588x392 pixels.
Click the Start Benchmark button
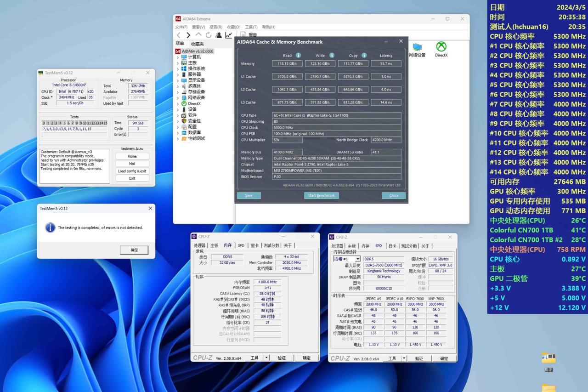pyautogui.click(x=321, y=195)
